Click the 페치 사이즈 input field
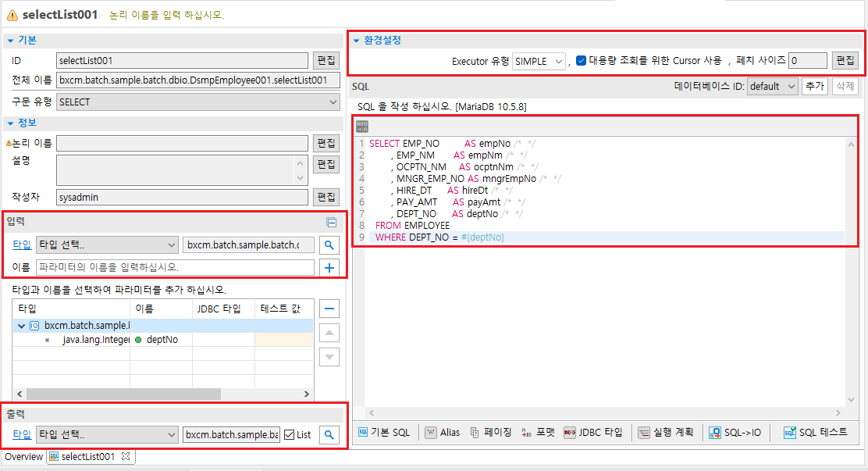 807,60
